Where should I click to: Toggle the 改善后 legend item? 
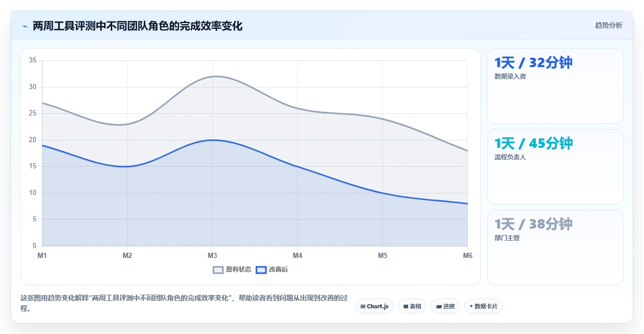[272, 270]
